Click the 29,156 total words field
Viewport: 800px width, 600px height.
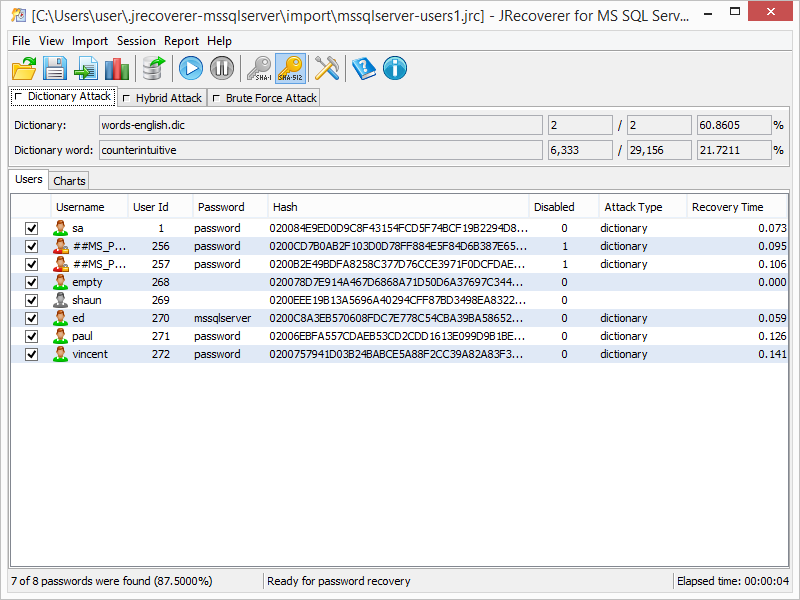pos(659,150)
